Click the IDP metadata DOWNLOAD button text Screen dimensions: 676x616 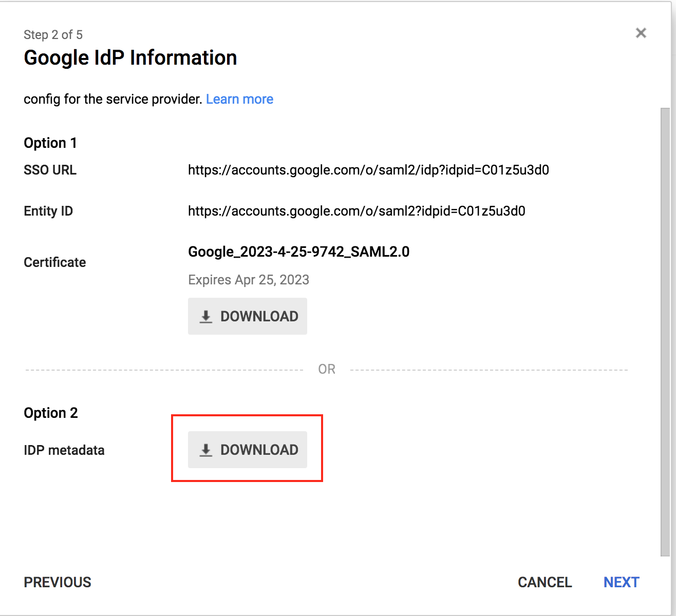pyautogui.click(x=259, y=450)
